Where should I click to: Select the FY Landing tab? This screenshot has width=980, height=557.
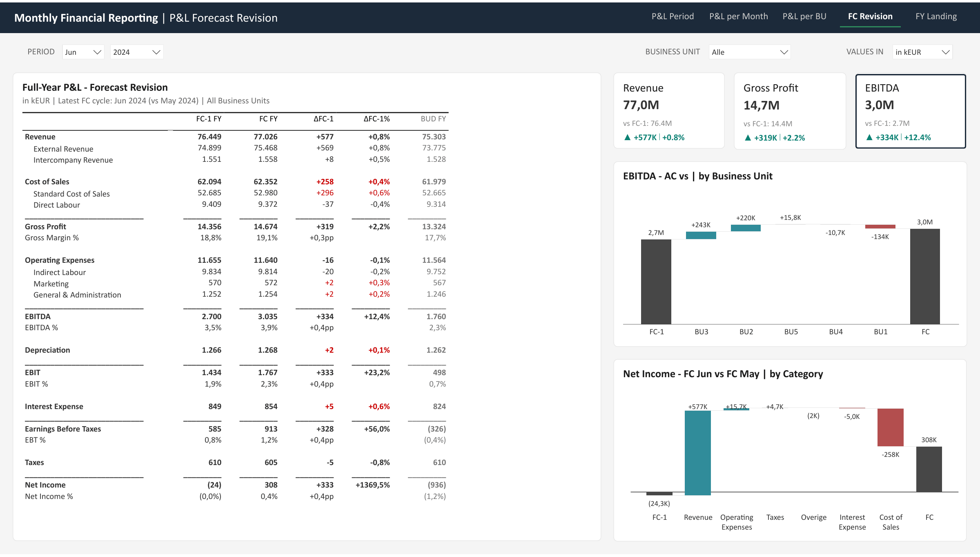pyautogui.click(x=936, y=16)
